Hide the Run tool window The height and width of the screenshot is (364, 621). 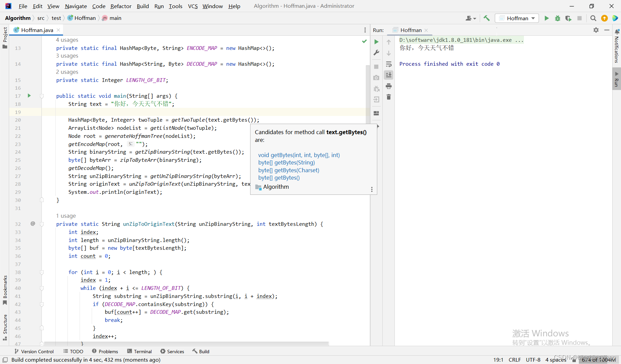[607, 30]
